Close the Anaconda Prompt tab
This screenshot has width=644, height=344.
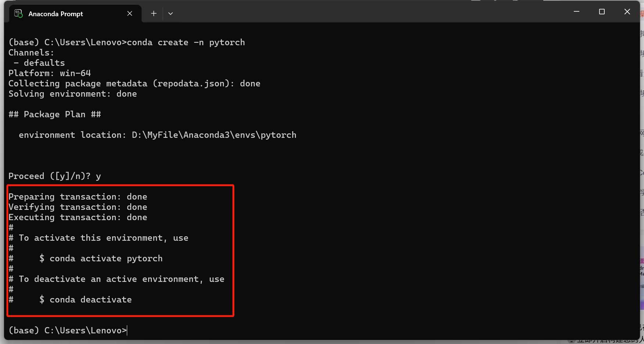click(x=130, y=14)
